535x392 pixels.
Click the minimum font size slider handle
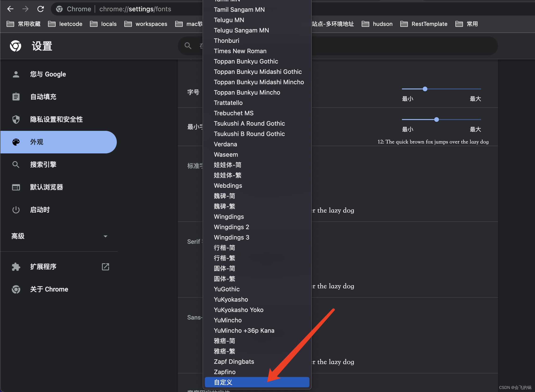pyautogui.click(x=436, y=120)
